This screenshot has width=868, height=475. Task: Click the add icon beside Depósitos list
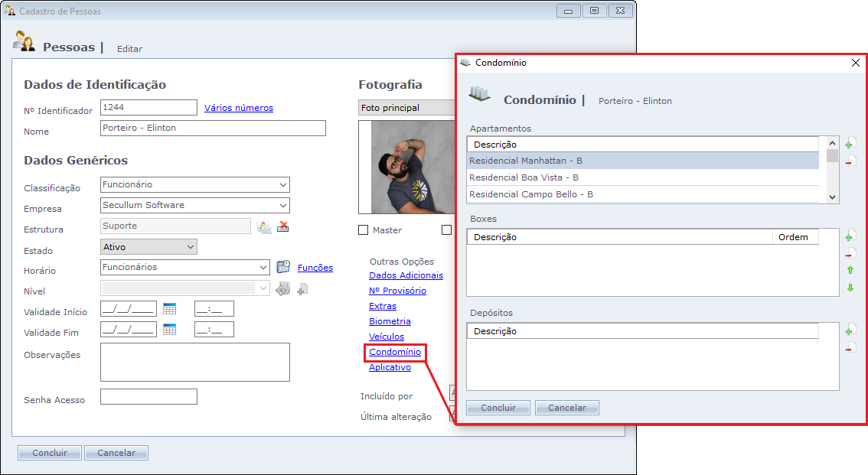(x=850, y=330)
